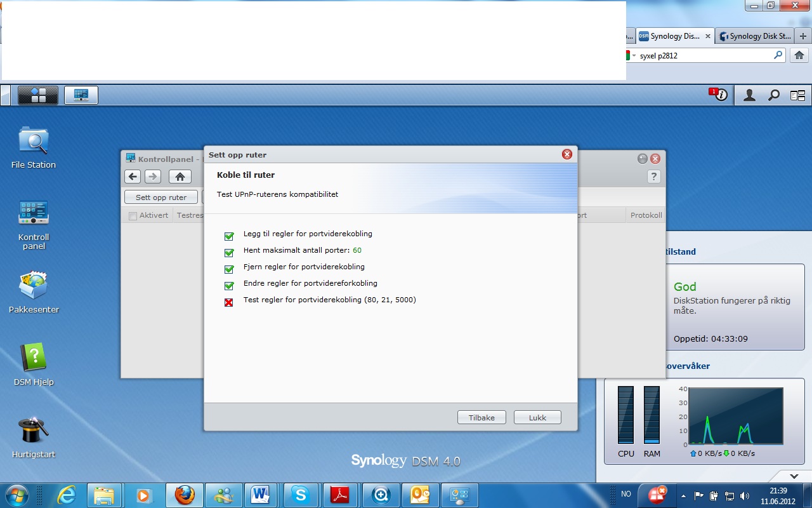
Task: Click the red security alert tray icon
Action: click(x=656, y=495)
